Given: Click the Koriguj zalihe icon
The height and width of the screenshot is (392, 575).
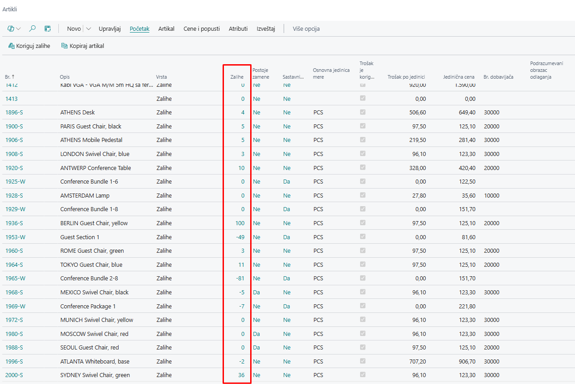Looking at the screenshot, I should 11,46.
